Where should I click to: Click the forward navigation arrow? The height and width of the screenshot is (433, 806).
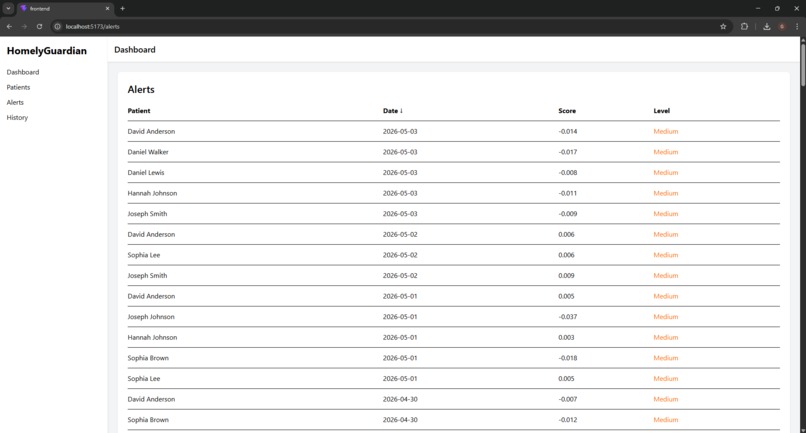point(24,26)
